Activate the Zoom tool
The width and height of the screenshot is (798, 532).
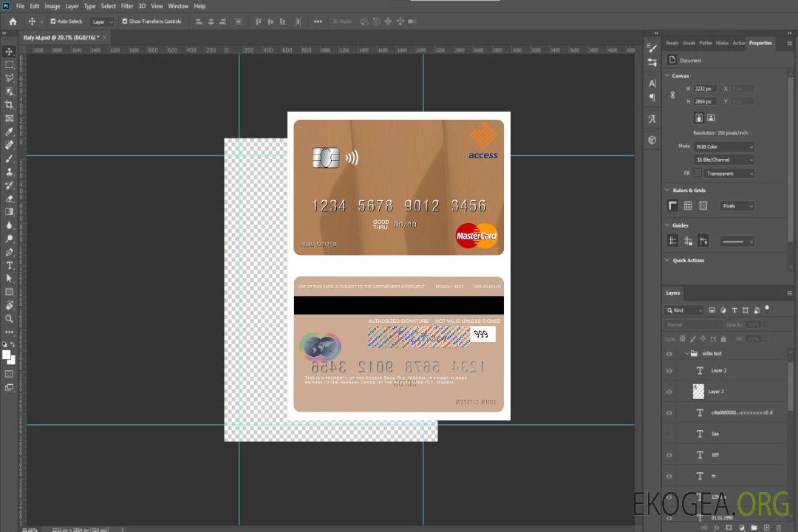coord(10,318)
